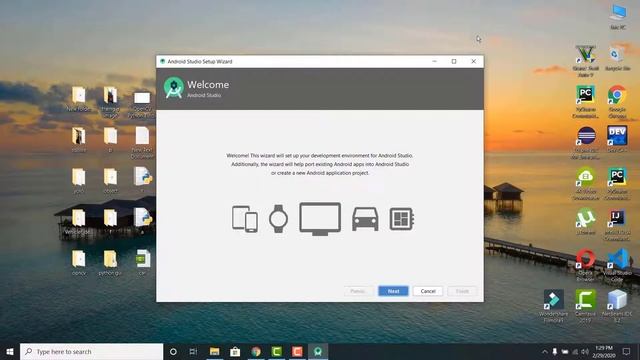640x360 pixels.
Task: Select the Recycle Bin desktop icon
Action: 617,58
